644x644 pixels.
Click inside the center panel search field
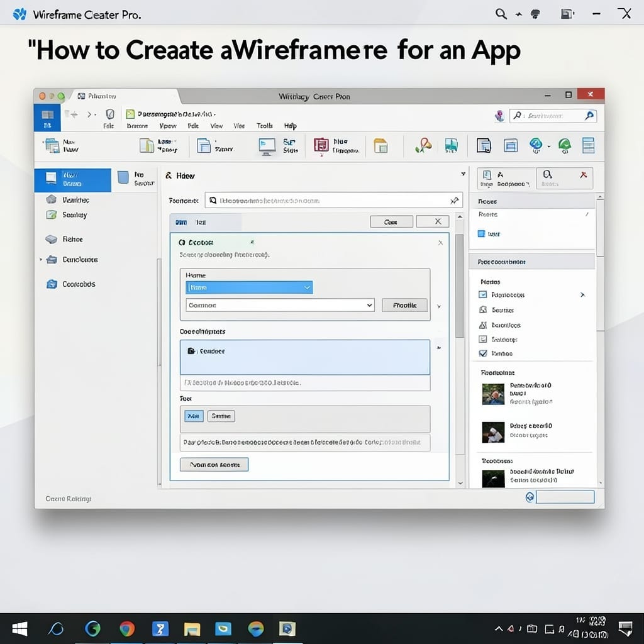click(x=333, y=201)
